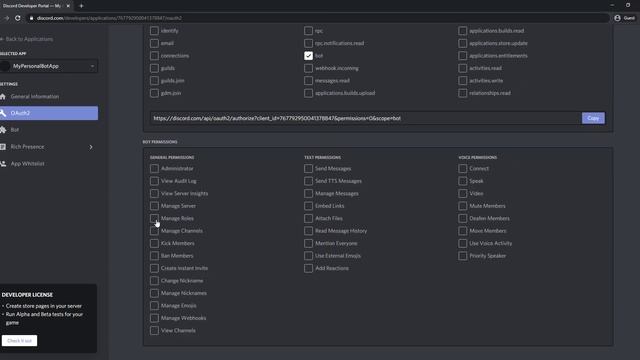The width and height of the screenshot is (640, 360).
Task: Click the Rich Presence icon
Action: pos(3,147)
